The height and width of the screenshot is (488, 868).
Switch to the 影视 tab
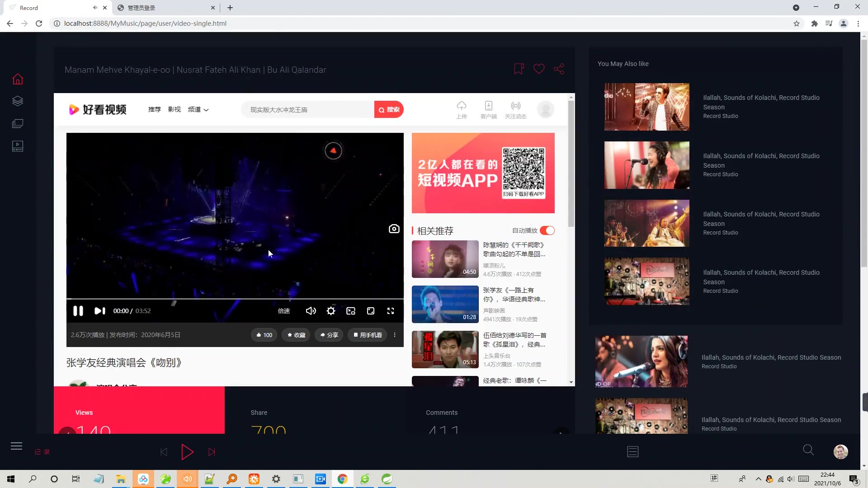pos(175,109)
